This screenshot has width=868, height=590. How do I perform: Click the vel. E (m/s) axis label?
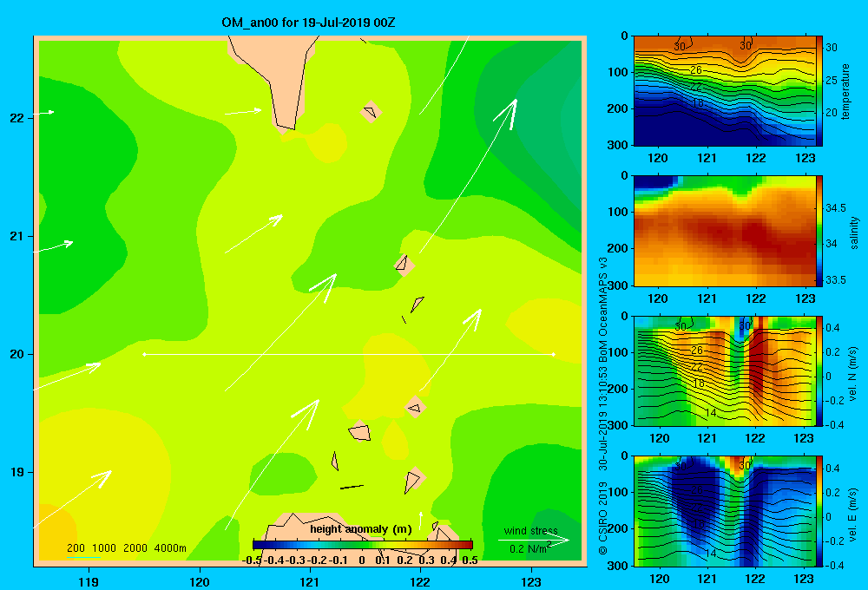click(852, 515)
